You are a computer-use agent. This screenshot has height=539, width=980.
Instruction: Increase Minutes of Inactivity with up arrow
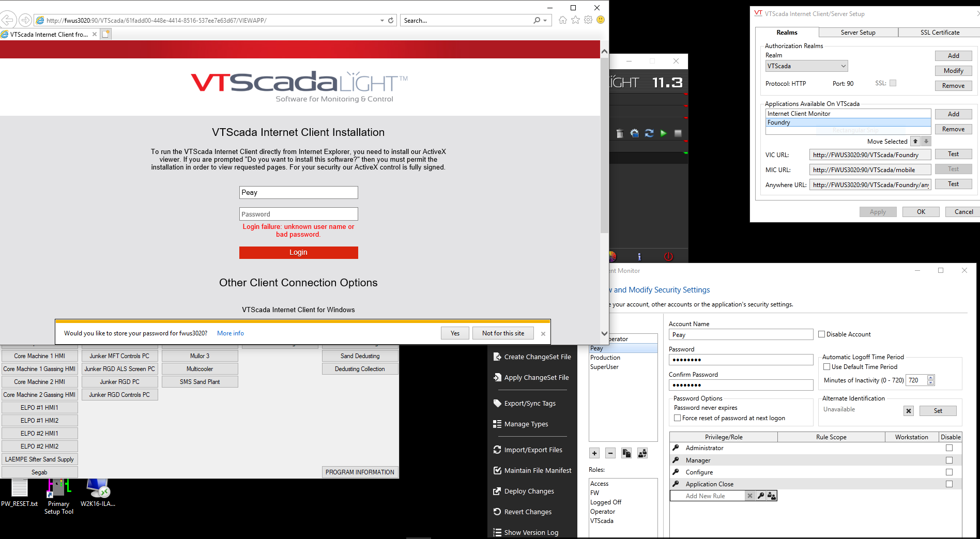tap(931, 377)
